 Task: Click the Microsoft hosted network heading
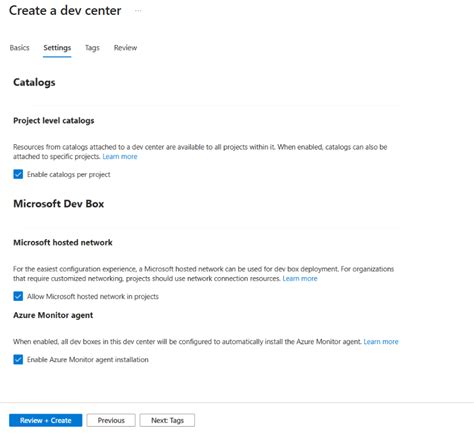point(63,243)
